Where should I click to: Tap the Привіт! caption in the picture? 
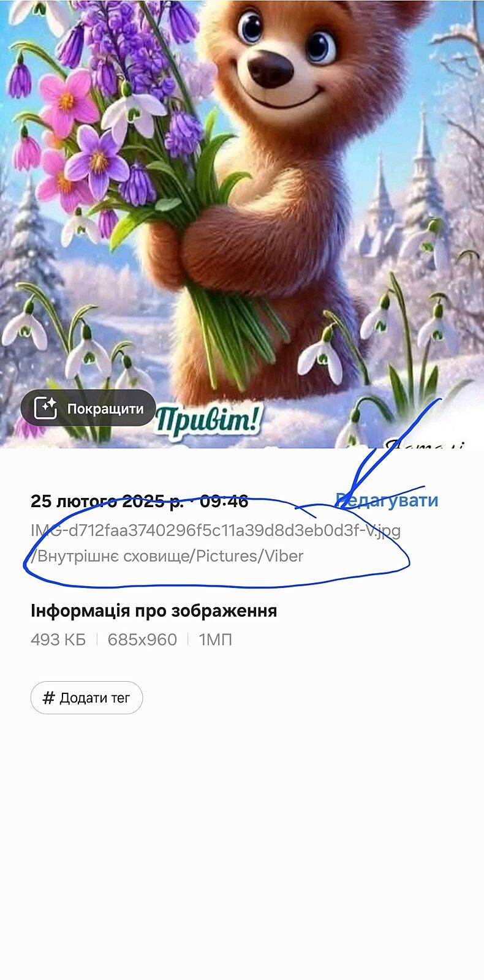click(208, 421)
